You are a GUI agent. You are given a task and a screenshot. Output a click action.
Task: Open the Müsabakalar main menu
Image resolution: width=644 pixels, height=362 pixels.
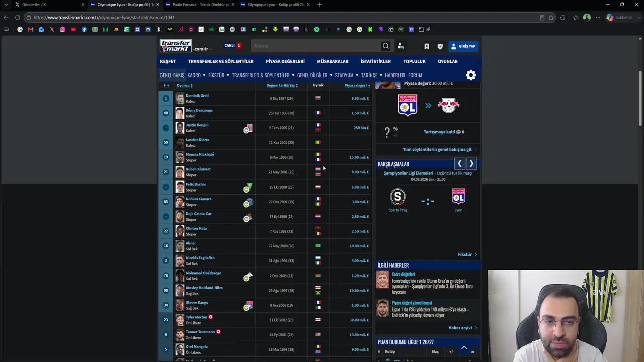click(x=333, y=61)
